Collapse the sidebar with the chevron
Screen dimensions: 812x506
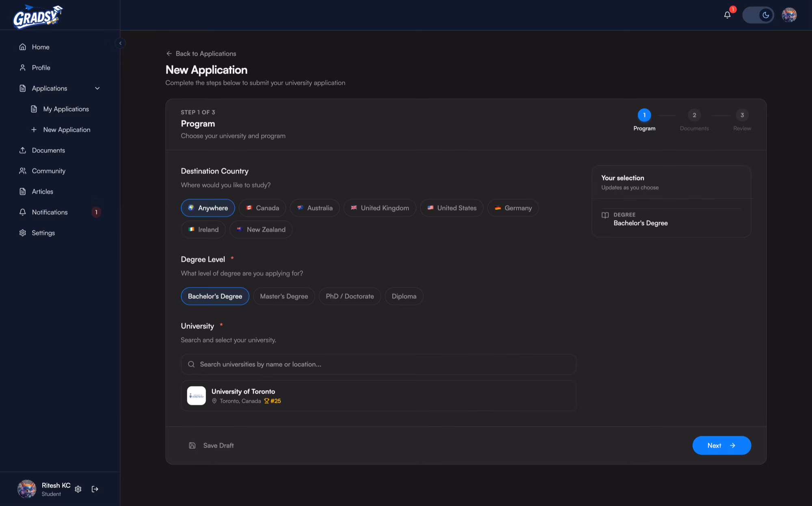tap(120, 43)
